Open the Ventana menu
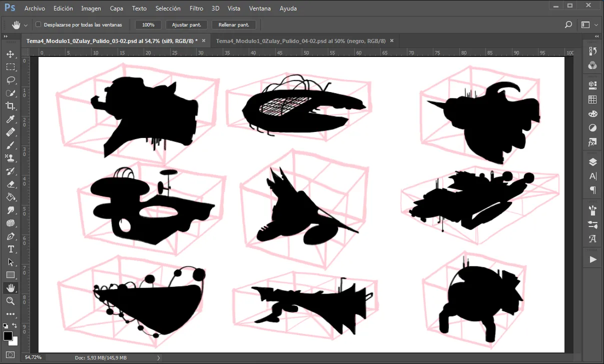Image resolution: width=604 pixels, height=364 pixels. 260,8
